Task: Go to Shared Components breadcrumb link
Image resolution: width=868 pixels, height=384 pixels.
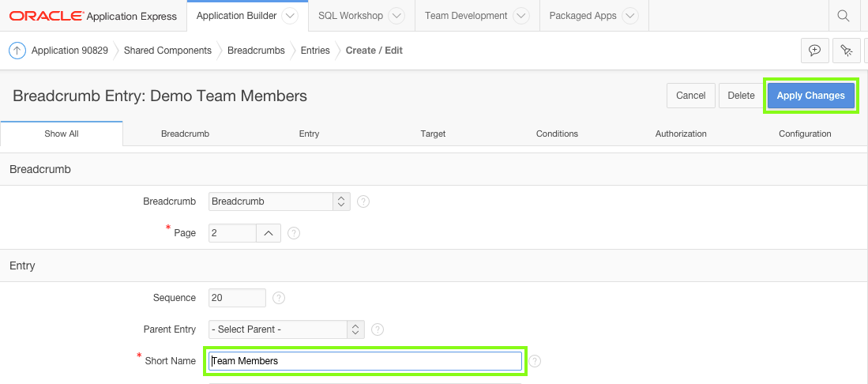Action: tap(167, 51)
